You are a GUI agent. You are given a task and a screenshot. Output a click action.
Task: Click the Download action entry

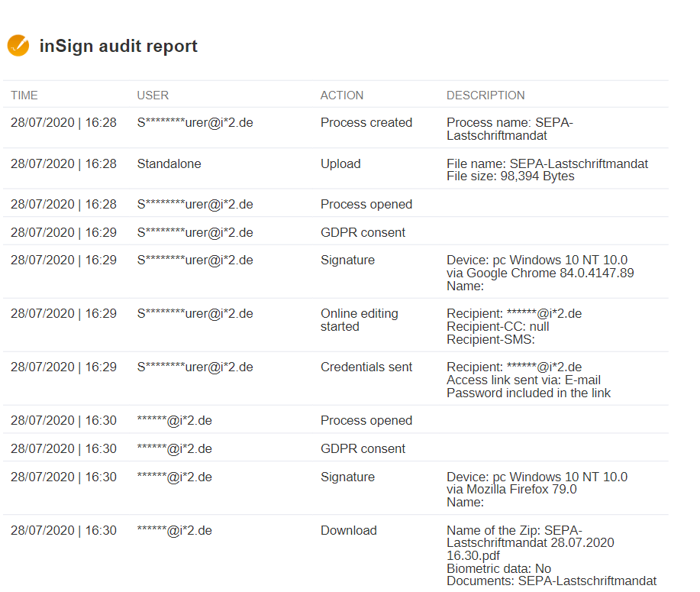[348, 530]
